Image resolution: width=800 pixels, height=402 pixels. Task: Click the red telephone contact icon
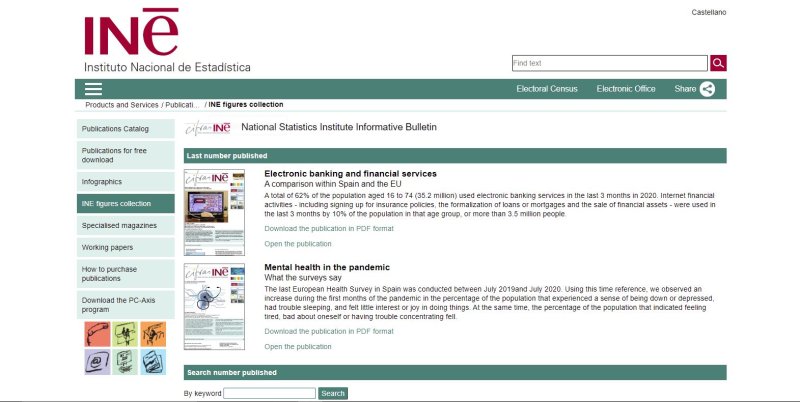[97, 333]
